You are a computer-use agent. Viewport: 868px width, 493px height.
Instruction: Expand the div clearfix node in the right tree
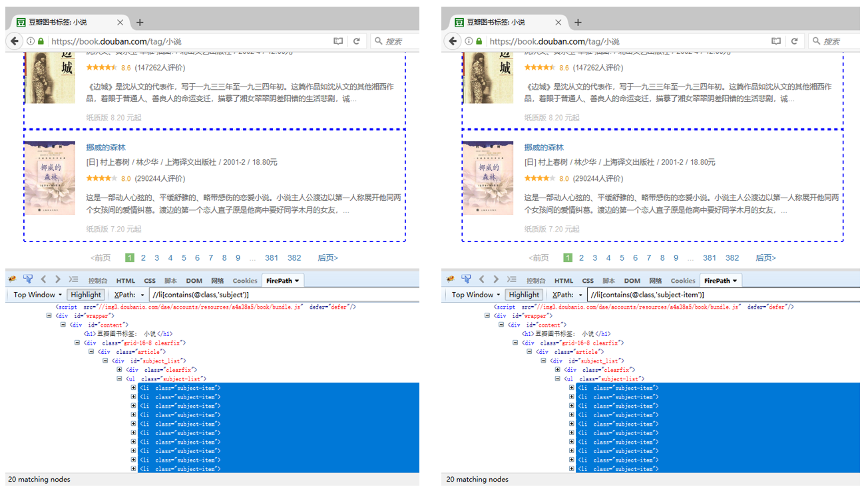coord(558,370)
